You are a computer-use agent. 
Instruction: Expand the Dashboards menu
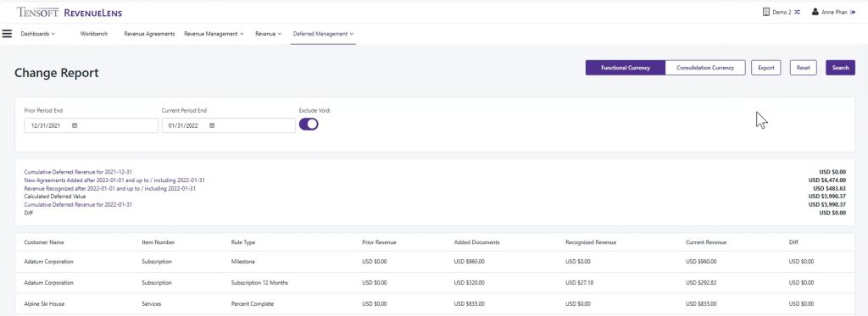37,34
